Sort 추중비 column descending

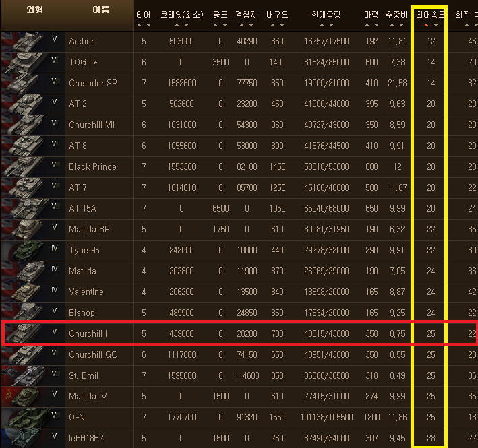[402, 25]
